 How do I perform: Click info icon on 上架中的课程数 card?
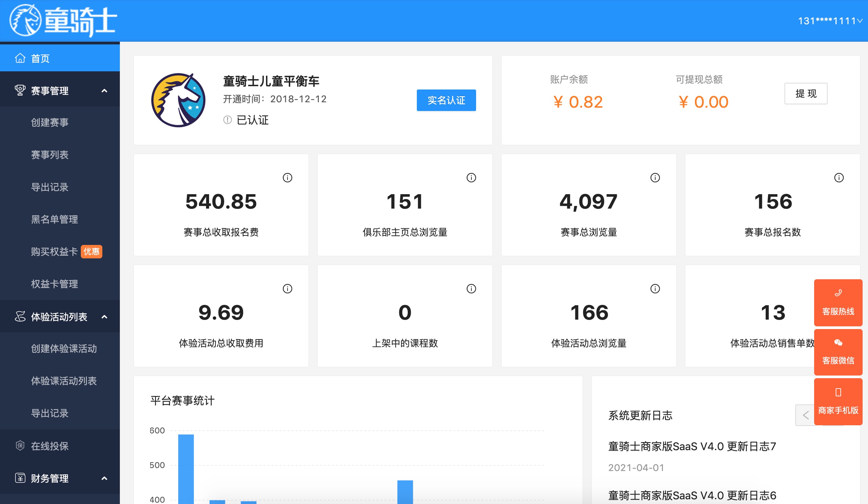click(472, 288)
